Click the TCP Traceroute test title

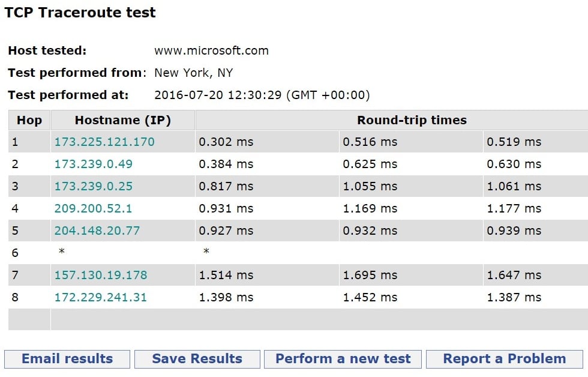pos(80,12)
